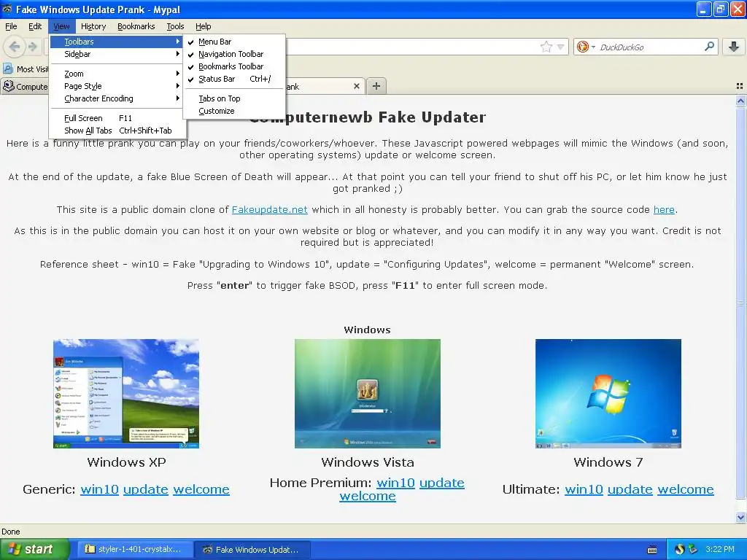Open the Windows Start button
747x560 pixels.
click(35, 549)
